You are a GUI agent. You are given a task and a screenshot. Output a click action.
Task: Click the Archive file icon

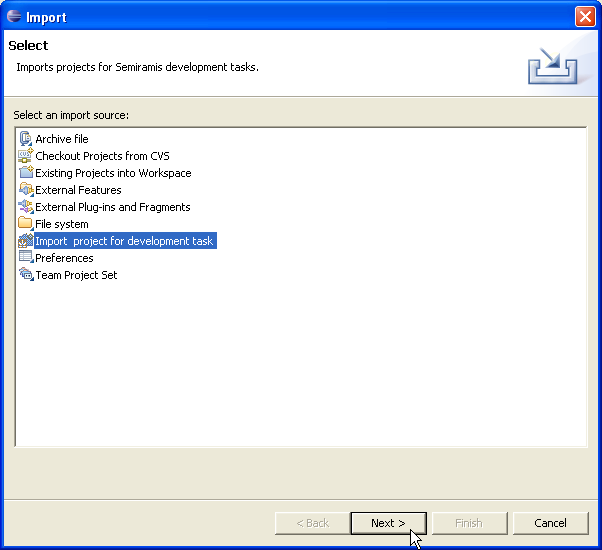point(26,139)
